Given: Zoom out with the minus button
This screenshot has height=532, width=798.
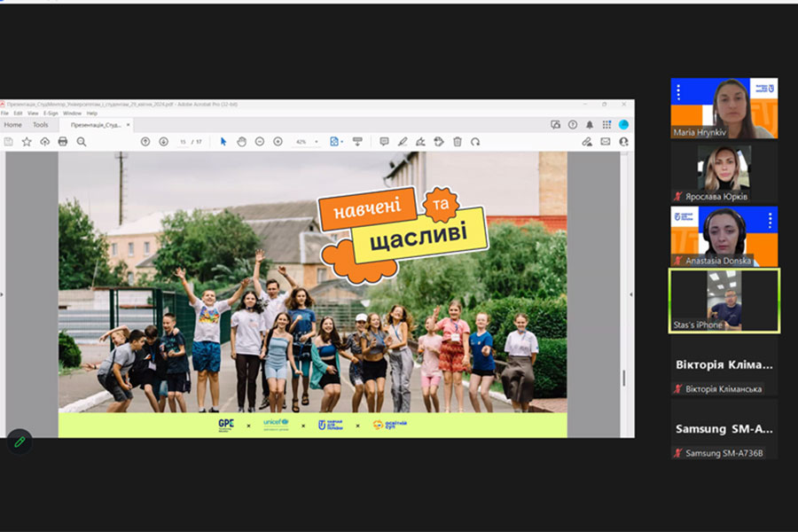Looking at the screenshot, I should click(x=260, y=142).
